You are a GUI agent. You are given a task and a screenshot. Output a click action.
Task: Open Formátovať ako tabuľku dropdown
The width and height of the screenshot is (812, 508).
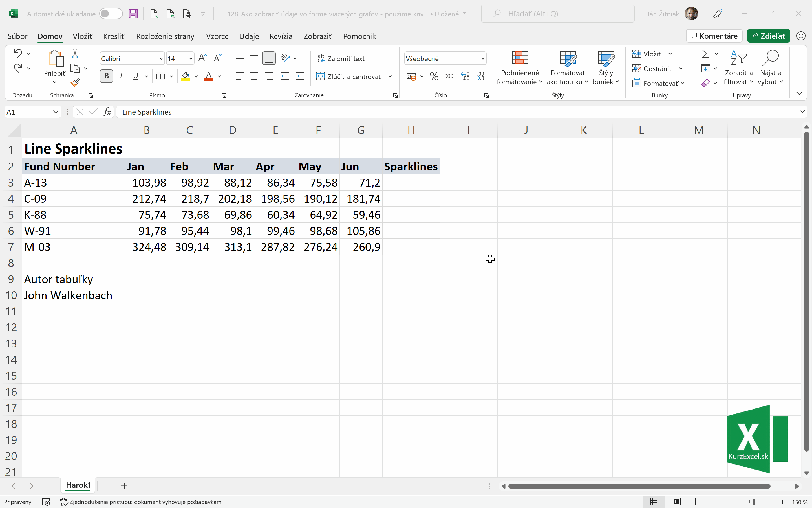pos(568,68)
